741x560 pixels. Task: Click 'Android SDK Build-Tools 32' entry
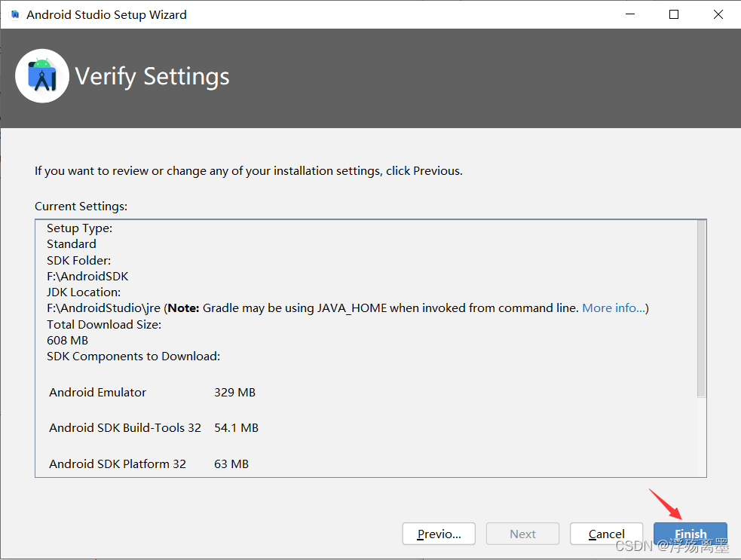(x=125, y=427)
